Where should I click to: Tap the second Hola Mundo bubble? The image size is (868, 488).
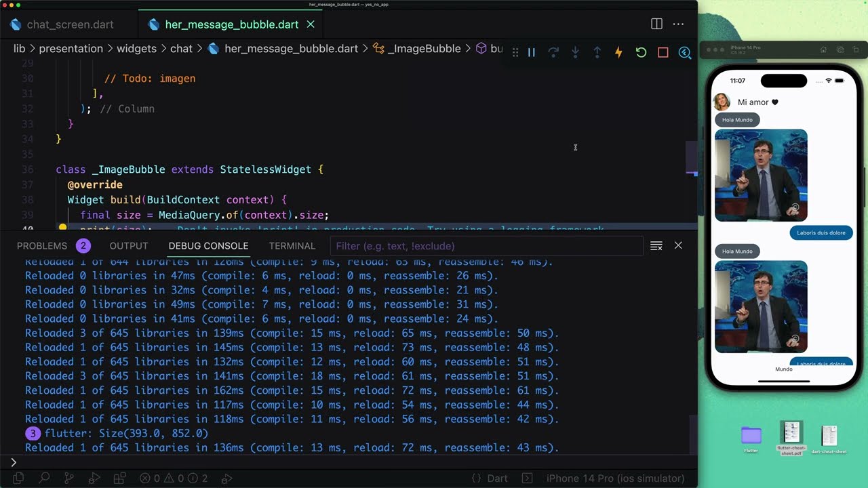click(x=737, y=251)
